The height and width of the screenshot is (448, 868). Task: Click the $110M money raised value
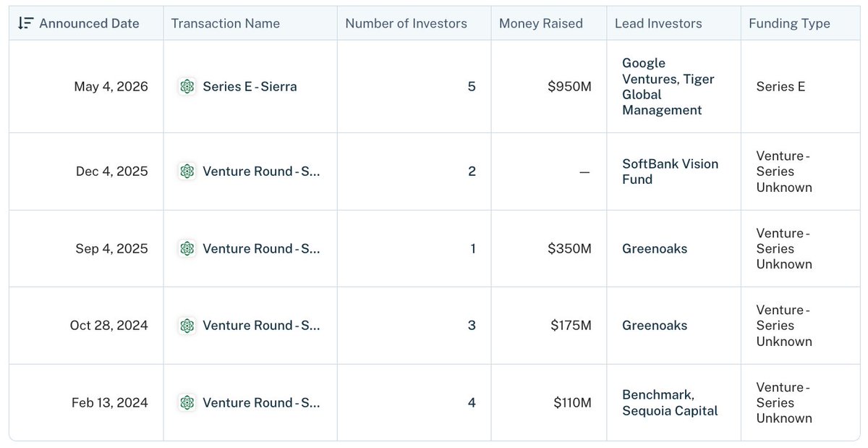click(x=572, y=403)
